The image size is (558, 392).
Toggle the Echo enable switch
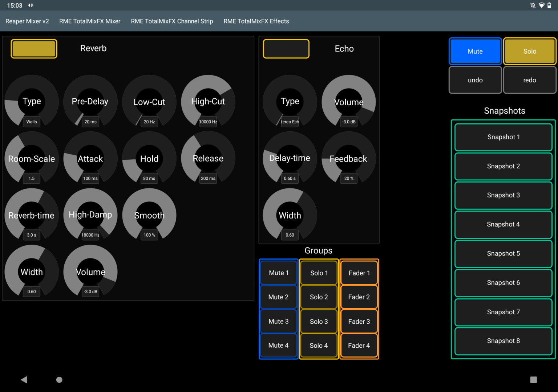(x=286, y=48)
